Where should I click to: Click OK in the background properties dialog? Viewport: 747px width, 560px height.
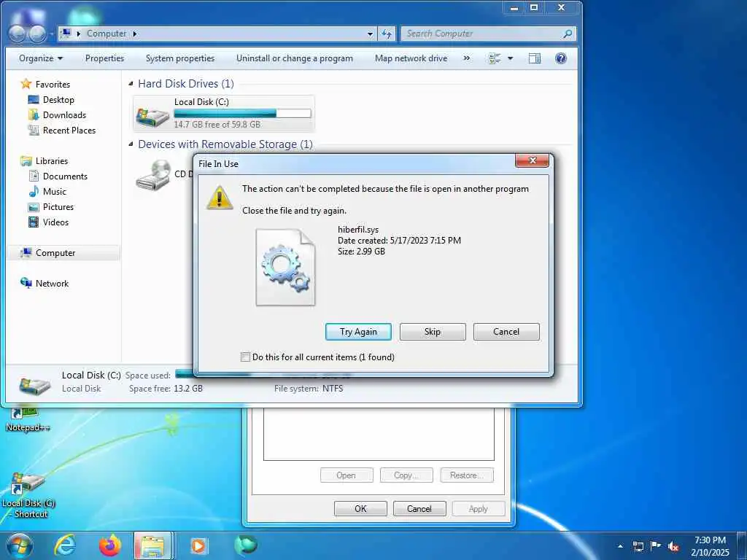360,508
